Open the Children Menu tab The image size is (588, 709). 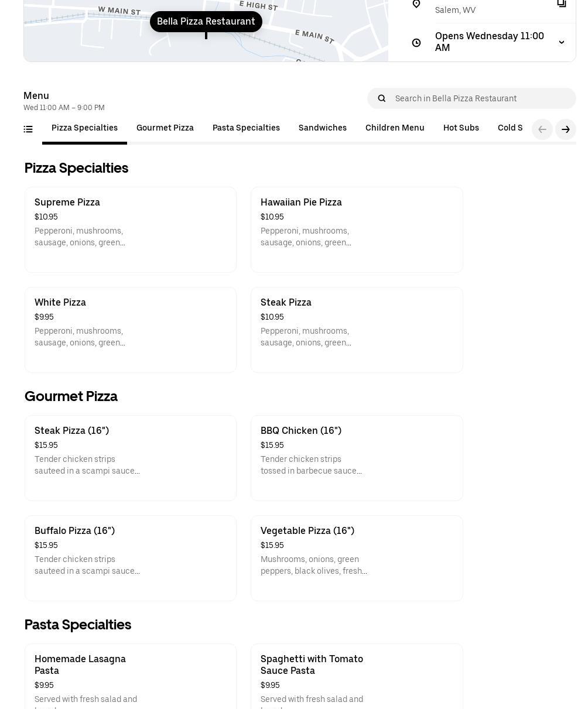pos(395,128)
